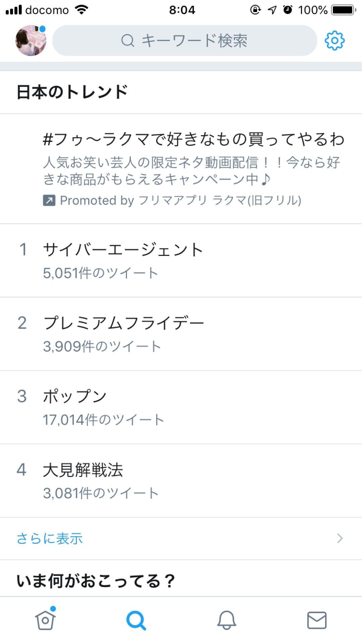Tap Promoted by フリマアプリ ラクマ label
The height and width of the screenshot is (644, 362).
coord(180,201)
